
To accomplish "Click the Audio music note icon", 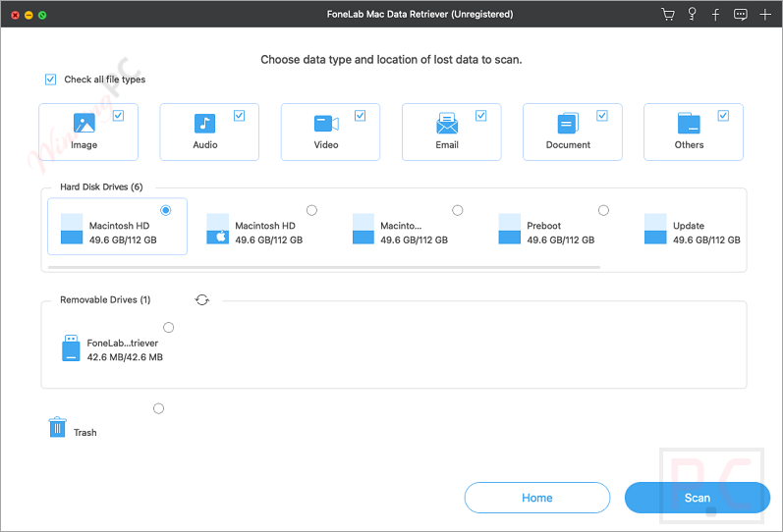I will [204, 124].
